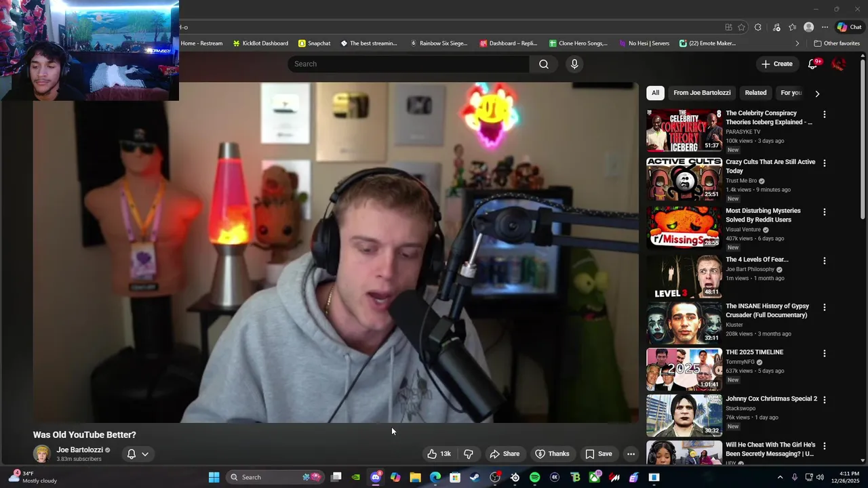Viewport: 868px width, 488px height.
Task: Open options for Gypsy Crusader documentary
Action: pos(825,307)
